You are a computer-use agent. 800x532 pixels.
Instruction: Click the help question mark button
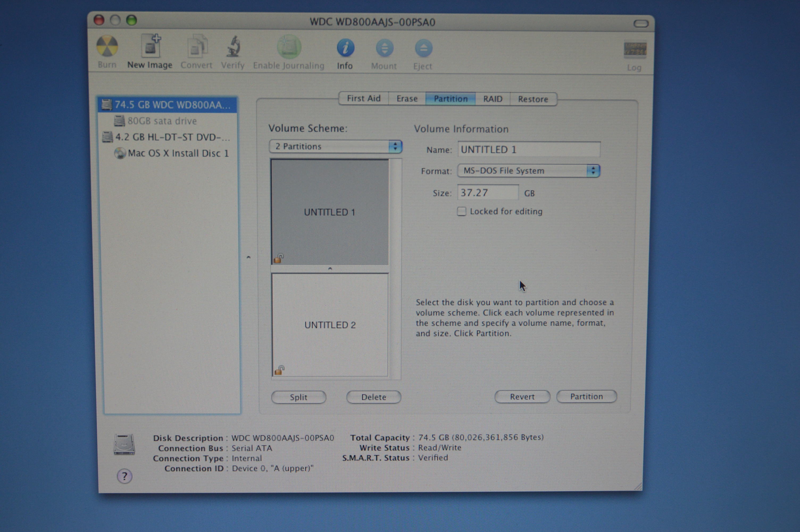124,476
